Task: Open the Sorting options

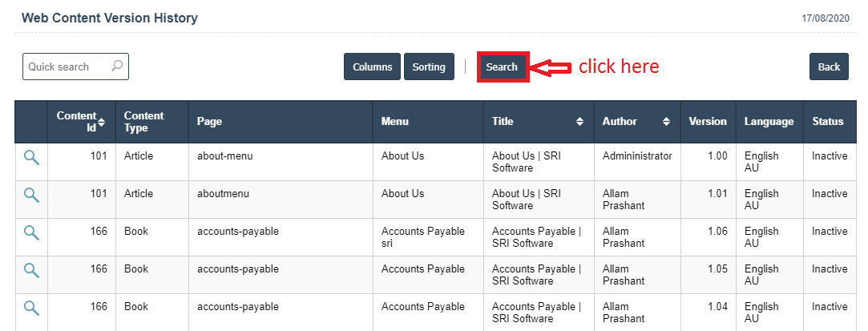Action: (x=429, y=67)
